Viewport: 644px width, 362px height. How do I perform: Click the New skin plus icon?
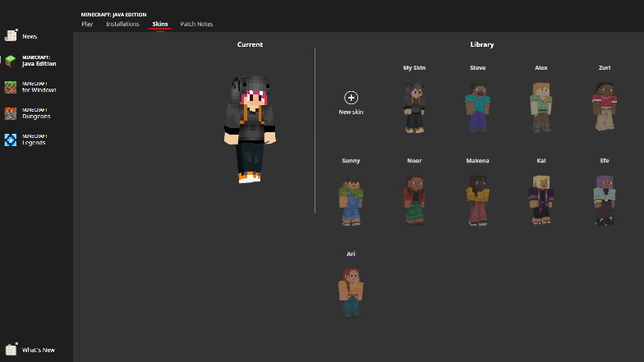(x=351, y=98)
